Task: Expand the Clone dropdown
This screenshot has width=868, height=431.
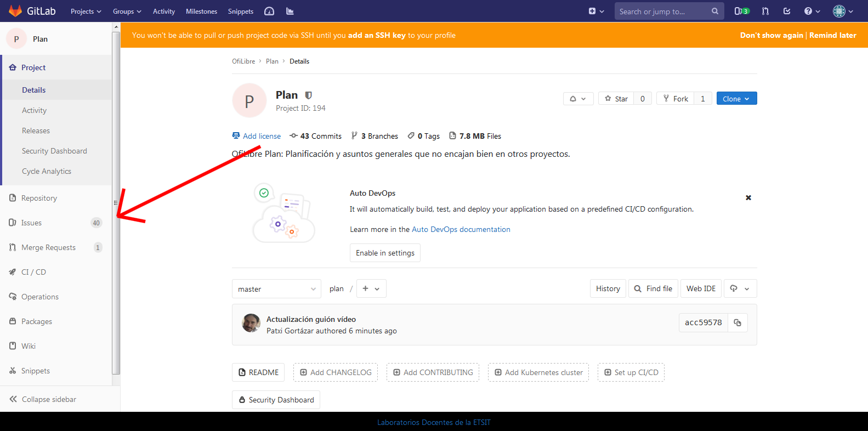Action: [x=736, y=99]
